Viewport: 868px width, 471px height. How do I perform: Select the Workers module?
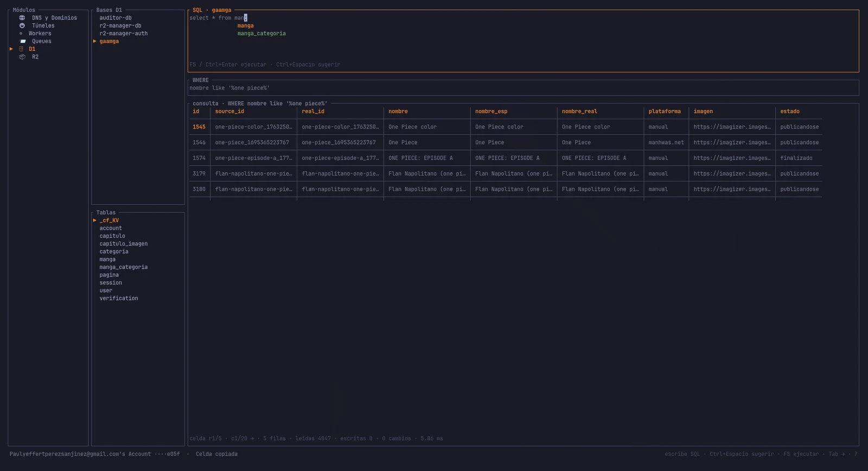coord(40,34)
